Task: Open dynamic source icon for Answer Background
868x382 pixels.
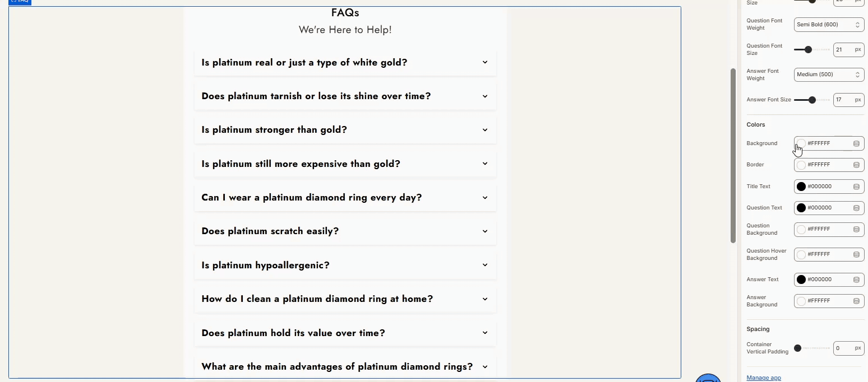Action: point(856,301)
